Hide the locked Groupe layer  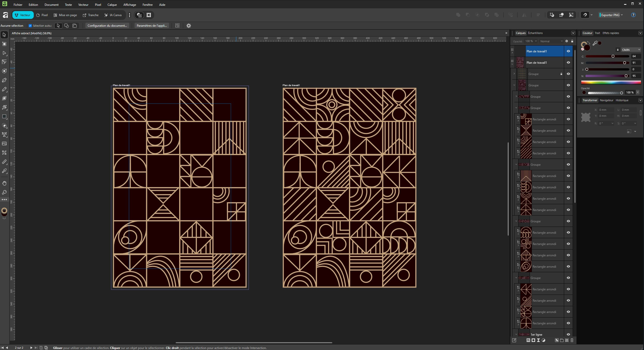pyautogui.click(x=568, y=74)
